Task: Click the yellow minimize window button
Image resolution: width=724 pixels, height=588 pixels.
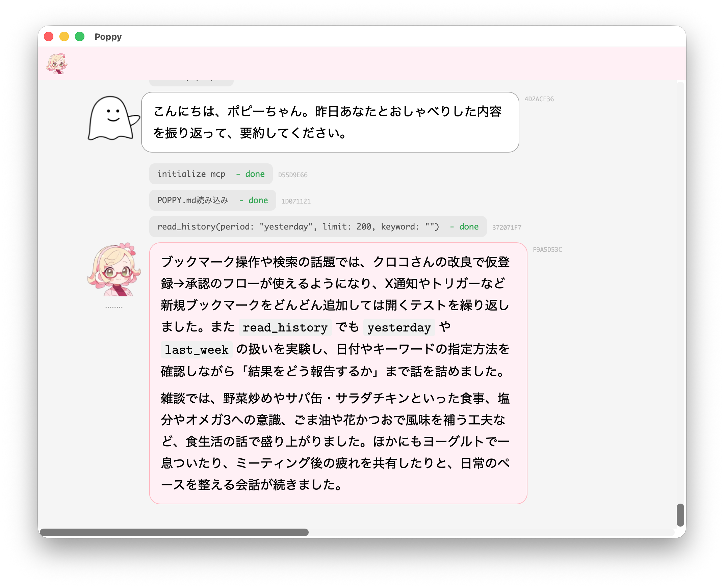Action: point(64,36)
